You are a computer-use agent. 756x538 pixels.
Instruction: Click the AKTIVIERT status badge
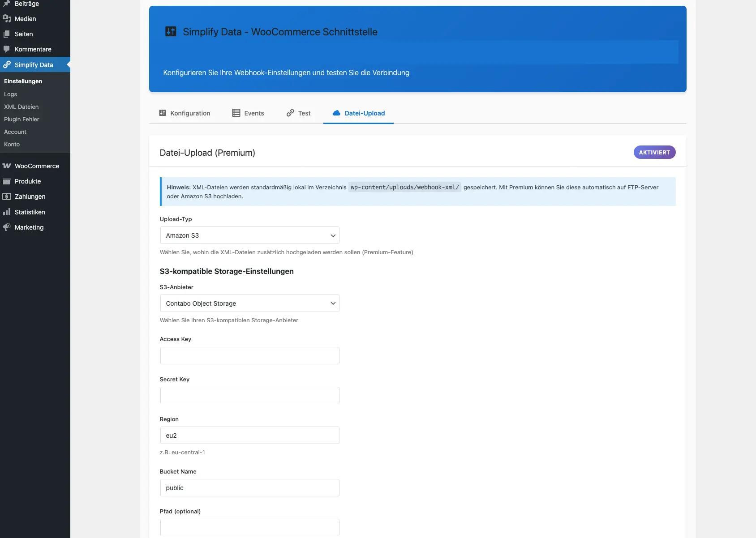[654, 153]
